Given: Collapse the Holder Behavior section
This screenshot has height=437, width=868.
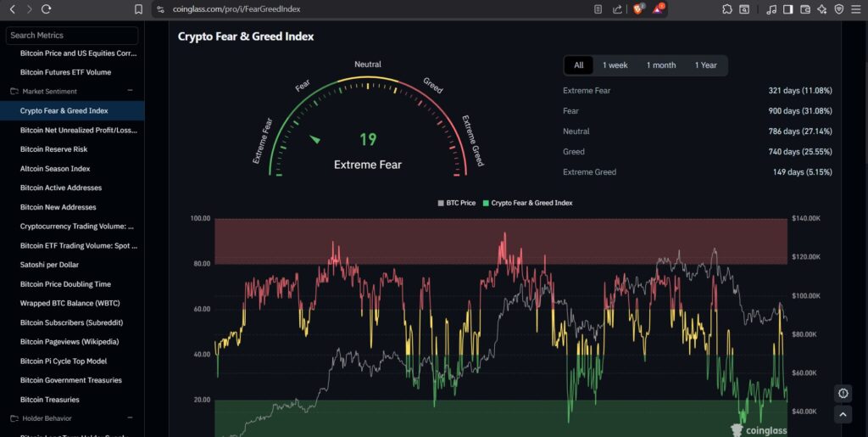Looking at the screenshot, I should coord(130,418).
